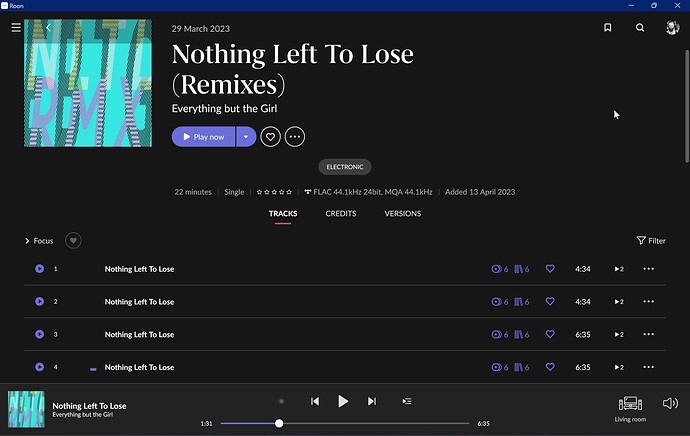Play track 1 using its play icon
This screenshot has width=690, height=436.
tap(40, 269)
